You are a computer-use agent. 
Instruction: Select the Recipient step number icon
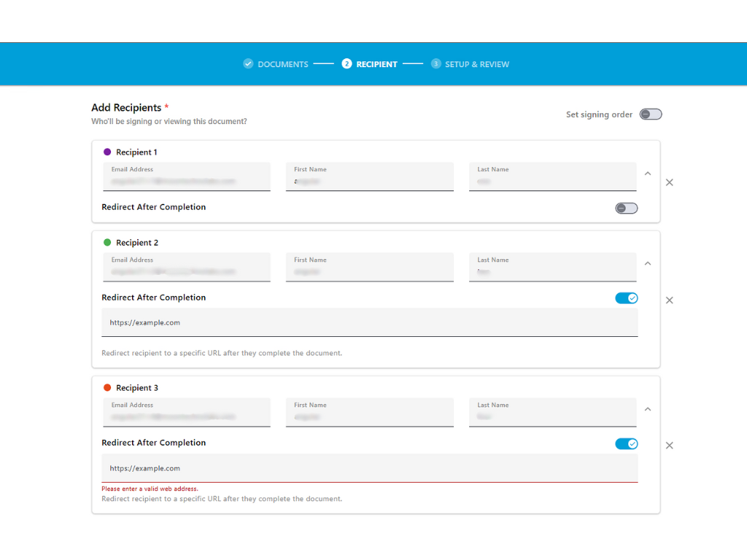tap(347, 63)
